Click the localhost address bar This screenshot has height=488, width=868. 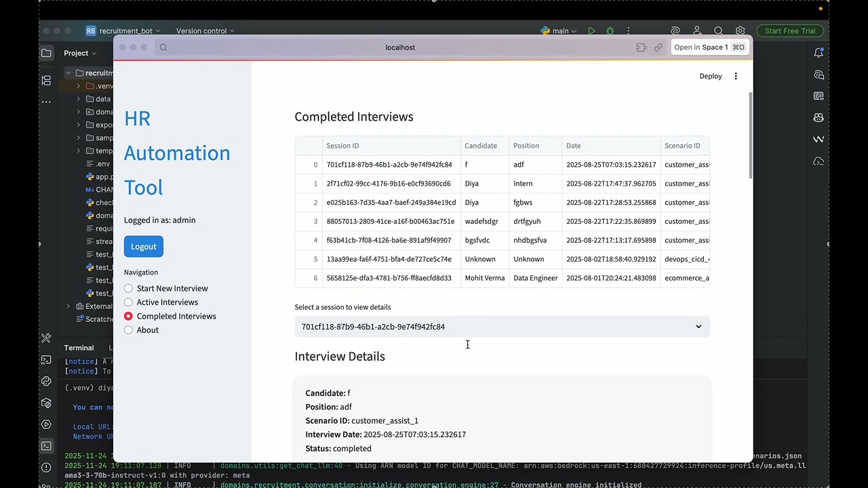point(400,47)
